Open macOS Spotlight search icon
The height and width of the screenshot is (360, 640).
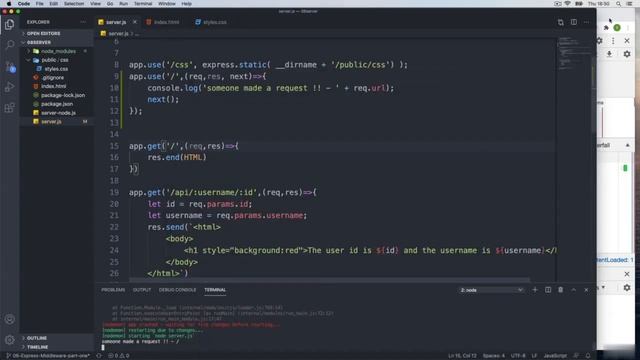tap(618, 4)
